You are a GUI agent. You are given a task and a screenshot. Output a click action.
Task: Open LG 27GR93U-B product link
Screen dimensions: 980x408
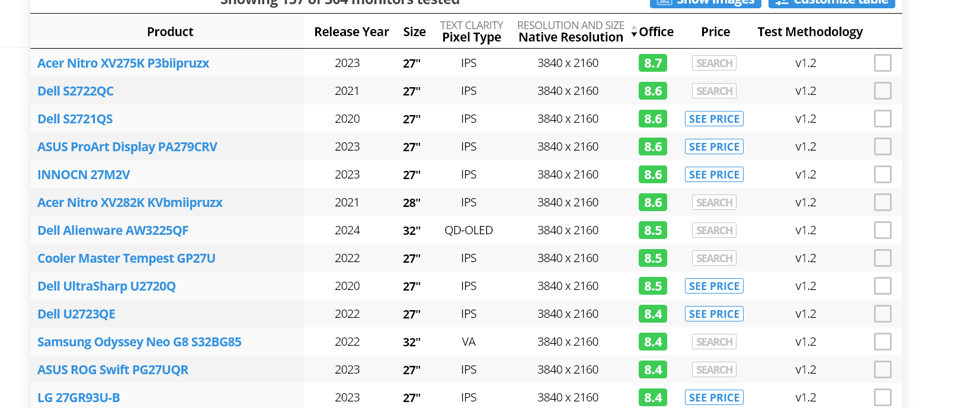[x=79, y=397]
